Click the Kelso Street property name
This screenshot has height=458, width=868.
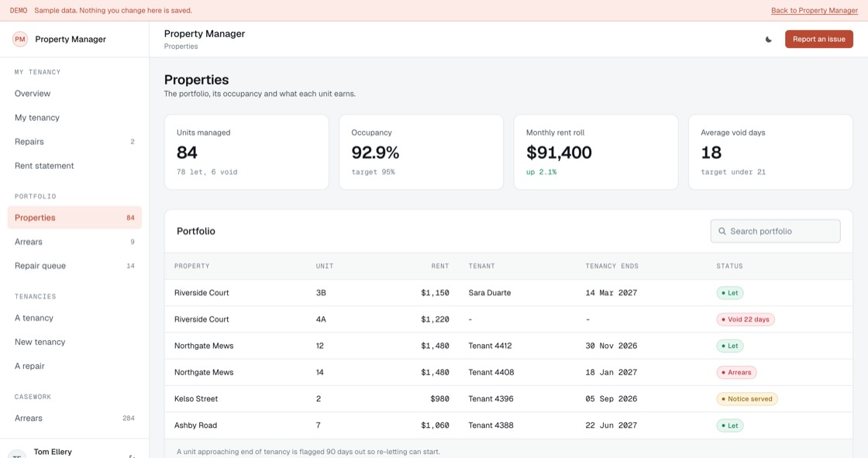(196, 399)
